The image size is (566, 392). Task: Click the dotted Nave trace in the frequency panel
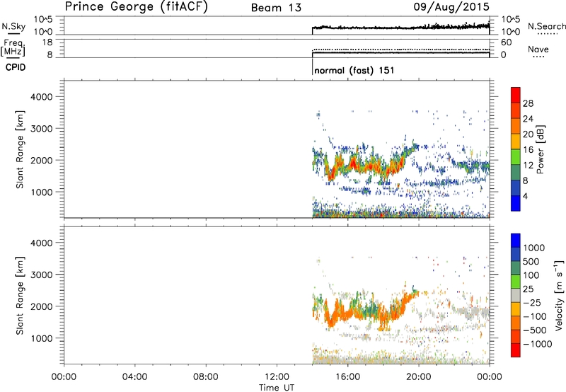(400, 50)
